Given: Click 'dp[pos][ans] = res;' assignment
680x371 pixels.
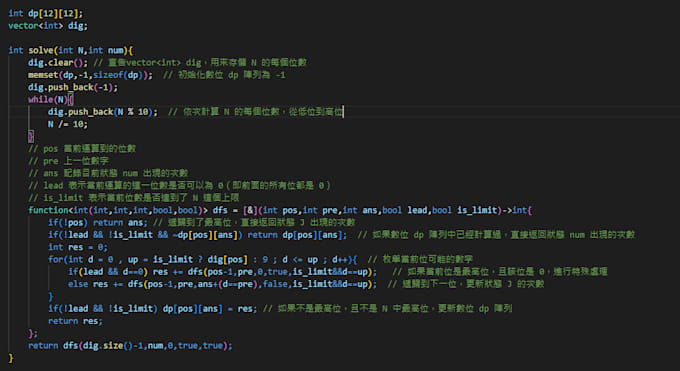Looking at the screenshot, I should tap(210, 309).
